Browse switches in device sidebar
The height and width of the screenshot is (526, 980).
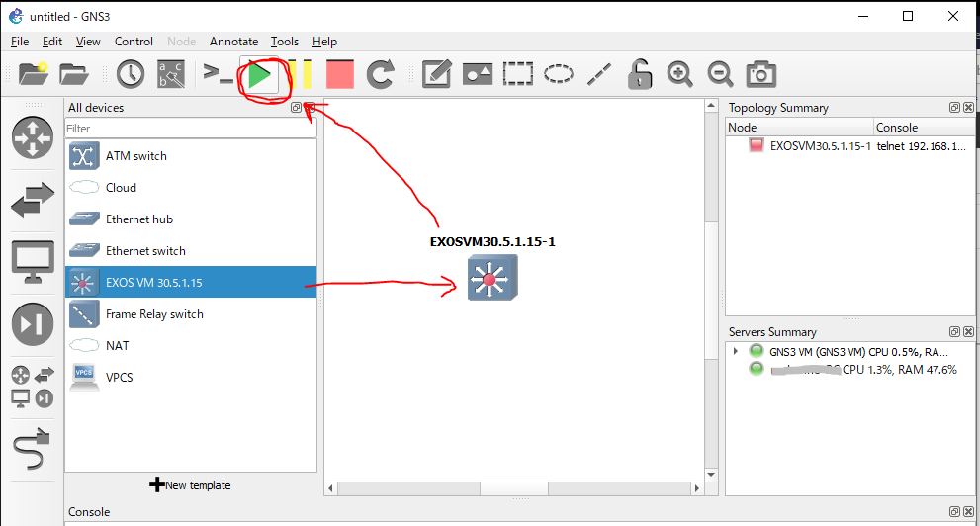[x=33, y=200]
